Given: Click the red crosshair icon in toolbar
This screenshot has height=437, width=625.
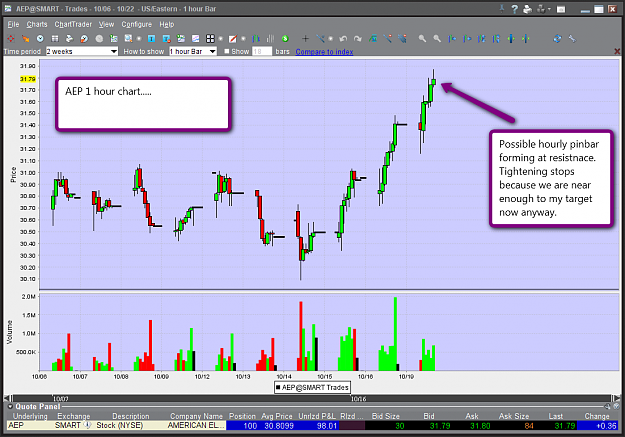Looking at the screenshot, I should [x=10, y=39].
